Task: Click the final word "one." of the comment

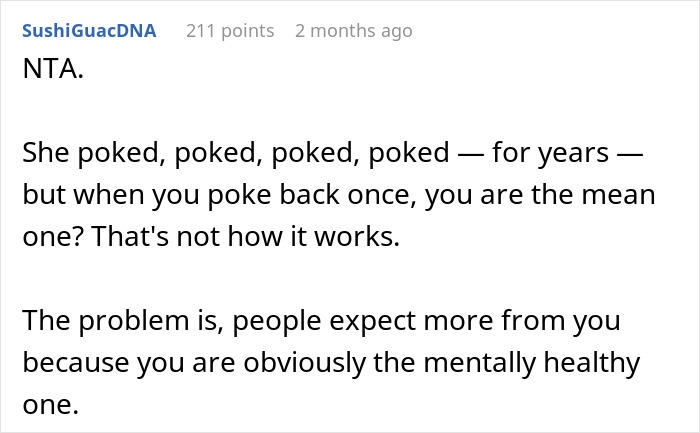Action: (x=47, y=400)
